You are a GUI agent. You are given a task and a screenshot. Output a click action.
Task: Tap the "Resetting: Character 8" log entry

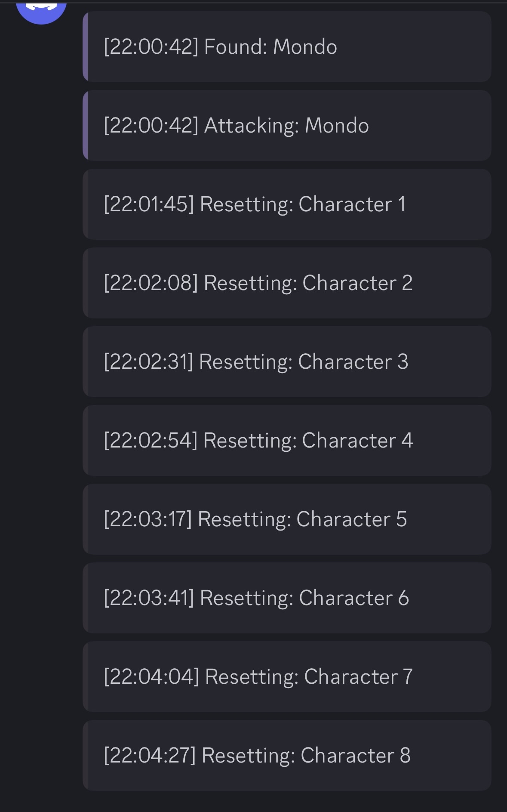pyautogui.click(x=286, y=756)
